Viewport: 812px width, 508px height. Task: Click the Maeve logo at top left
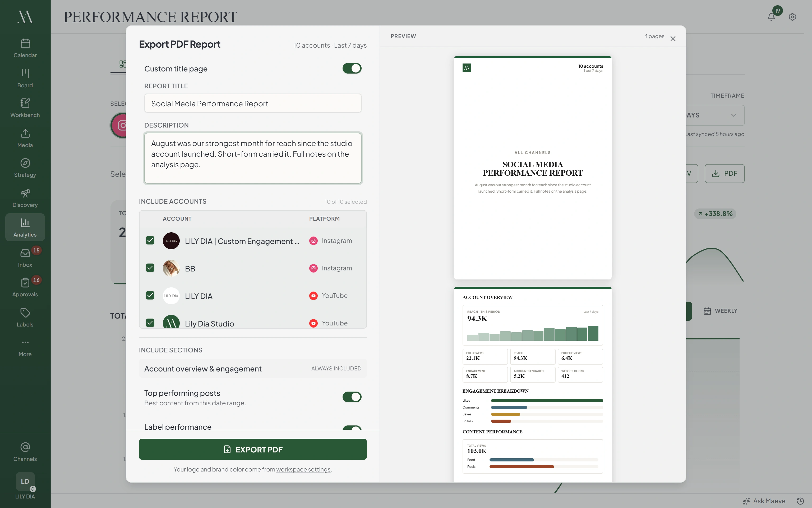(25, 17)
